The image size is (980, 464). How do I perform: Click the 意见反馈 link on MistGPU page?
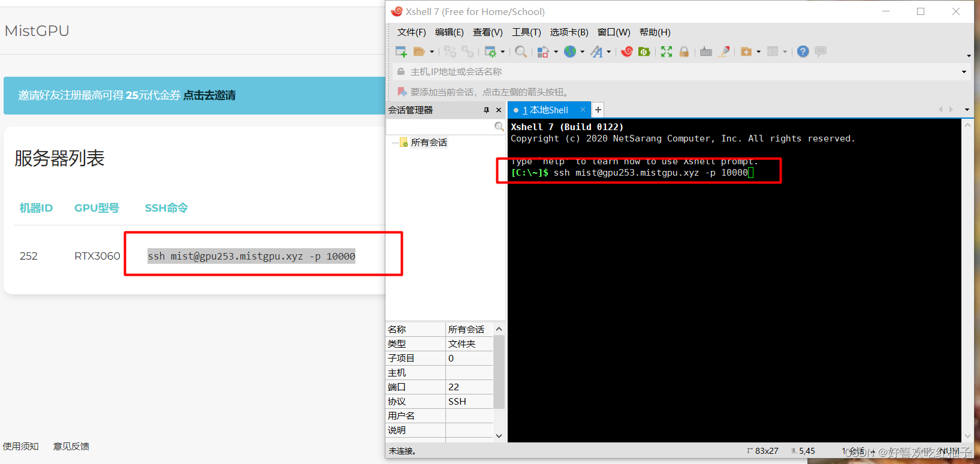71,447
